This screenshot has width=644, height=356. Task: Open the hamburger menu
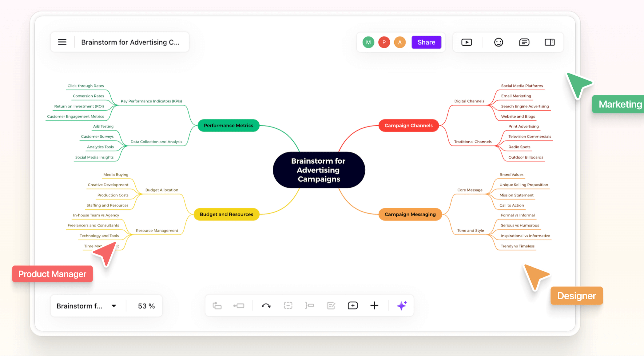(62, 42)
